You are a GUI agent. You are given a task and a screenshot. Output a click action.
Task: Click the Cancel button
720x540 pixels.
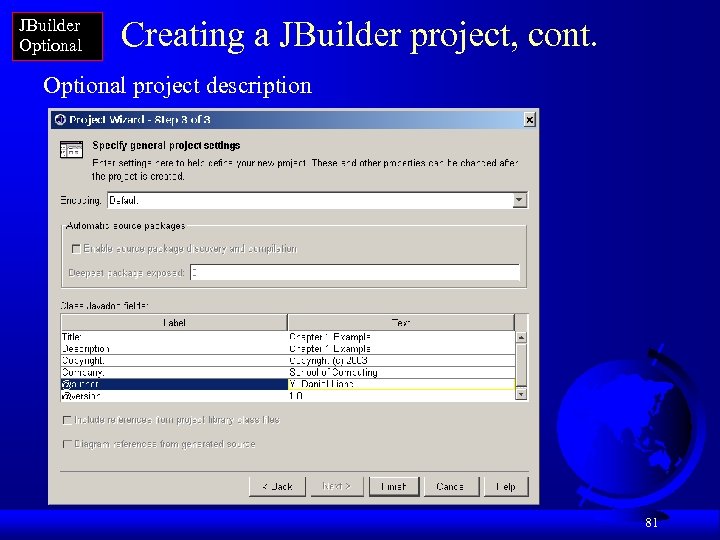[451, 487]
